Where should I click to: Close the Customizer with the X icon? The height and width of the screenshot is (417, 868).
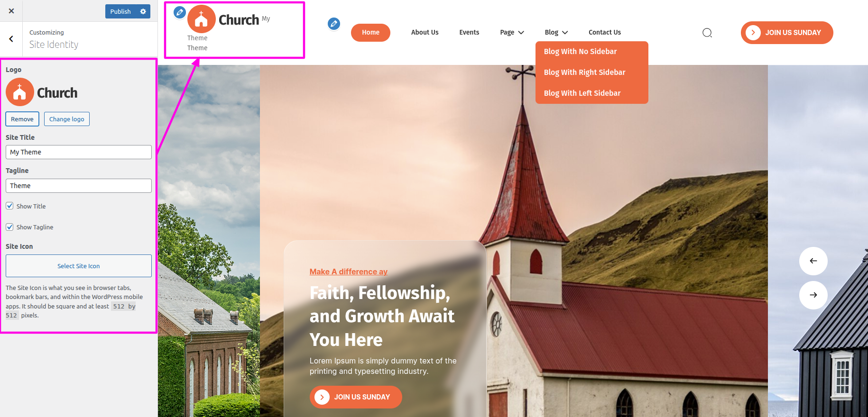tap(11, 11)
